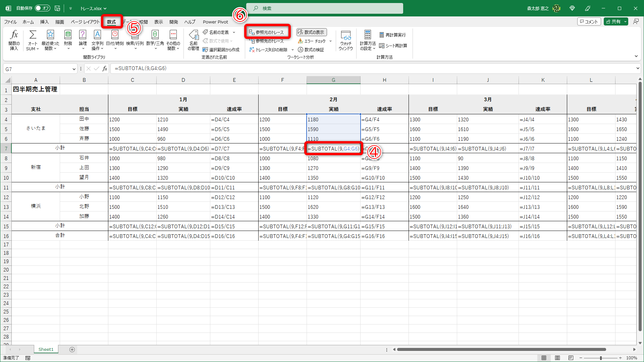
Task: Click the search (検索) box in the title bar
Action: point(325,8)
